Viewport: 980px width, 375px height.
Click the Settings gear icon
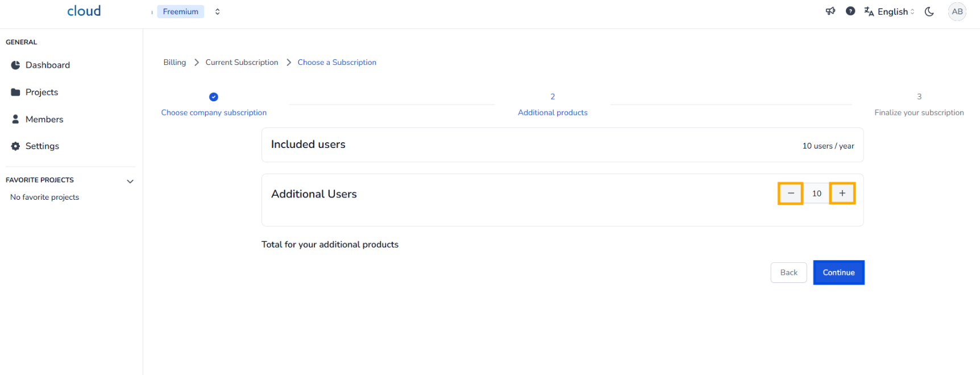(15, 146)
